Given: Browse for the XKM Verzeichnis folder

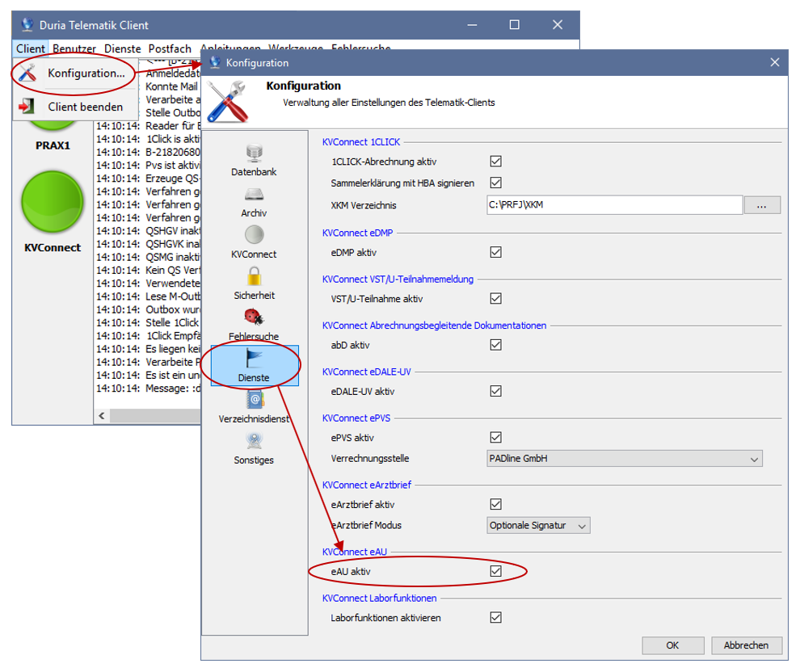Looking at the screenshot, I should coord(762,205).
